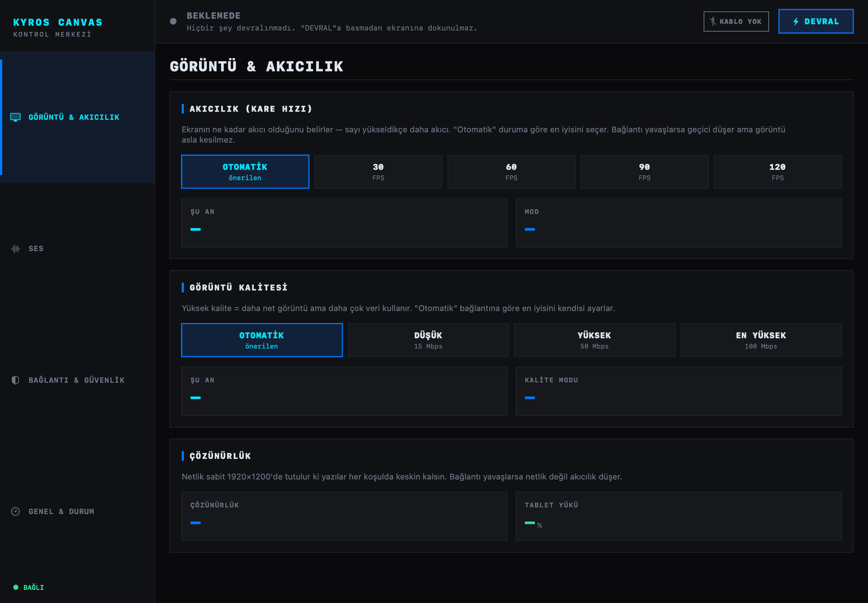This screenshot has width=868, height=603.
Task: Open the Ses section
Action: (x=77, y=249)
